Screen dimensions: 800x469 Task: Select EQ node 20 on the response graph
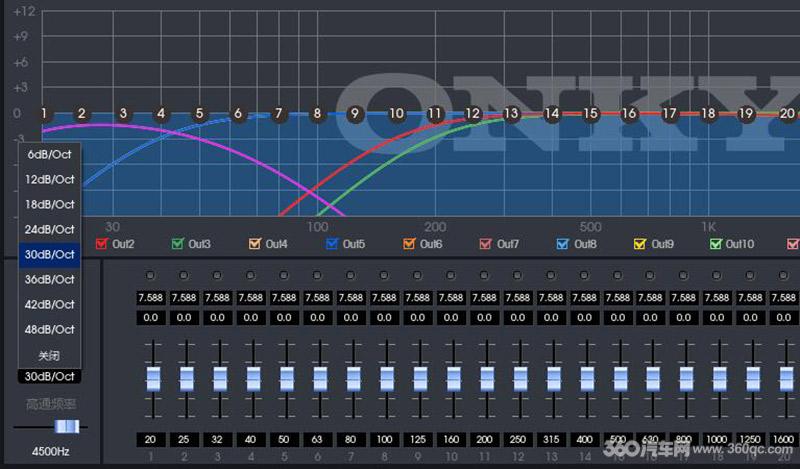coord(787,113)
